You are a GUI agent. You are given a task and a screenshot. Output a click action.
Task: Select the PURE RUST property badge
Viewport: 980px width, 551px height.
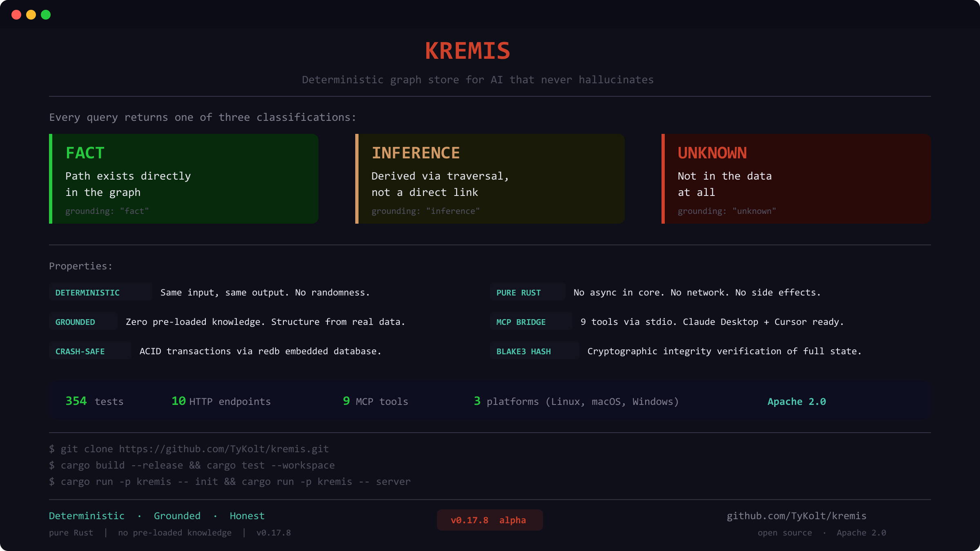pos(527,292)
